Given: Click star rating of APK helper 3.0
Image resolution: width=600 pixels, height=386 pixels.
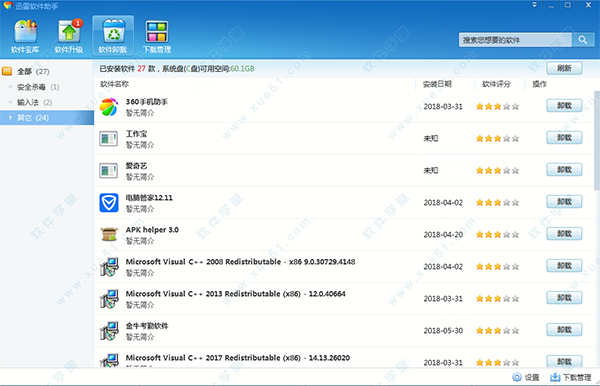Looking at the screenshot, I should click(497, 235).
